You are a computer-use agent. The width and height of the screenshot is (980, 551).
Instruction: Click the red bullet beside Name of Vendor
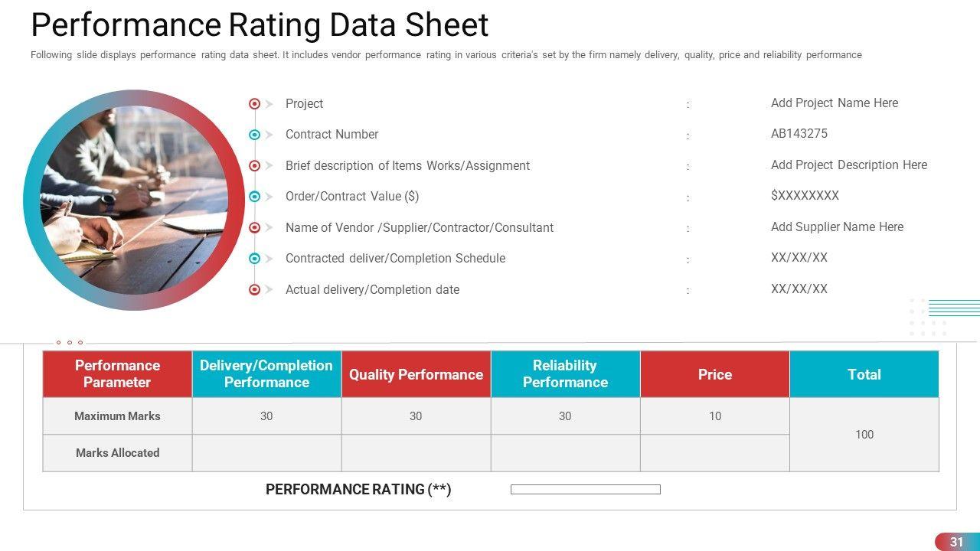pos(254,228)
